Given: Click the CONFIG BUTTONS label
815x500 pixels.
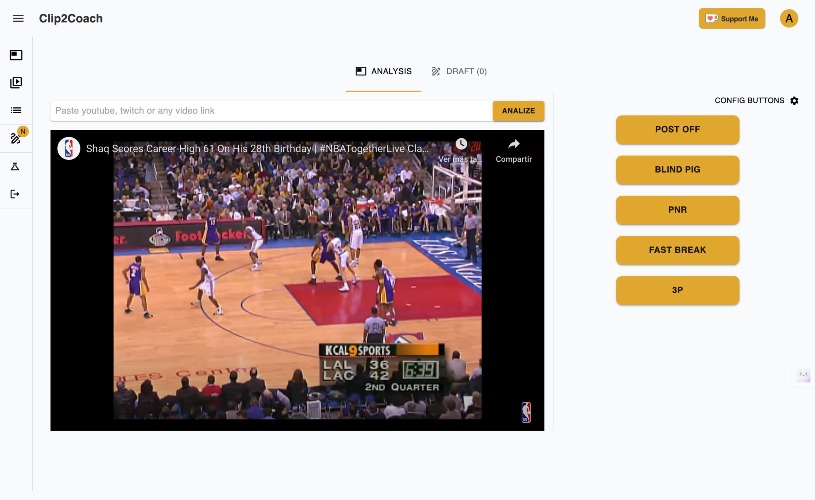Looking at the screenshot, I should [x=749, y=101].
